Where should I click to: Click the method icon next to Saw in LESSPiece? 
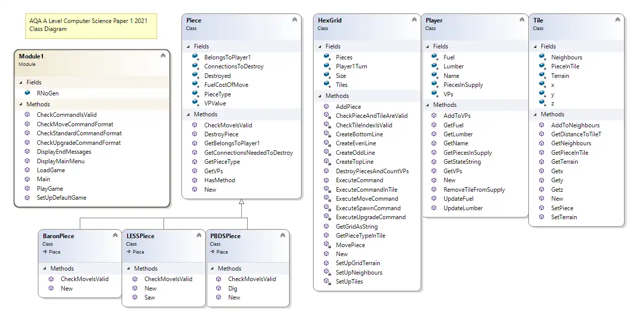pos(135,297)
